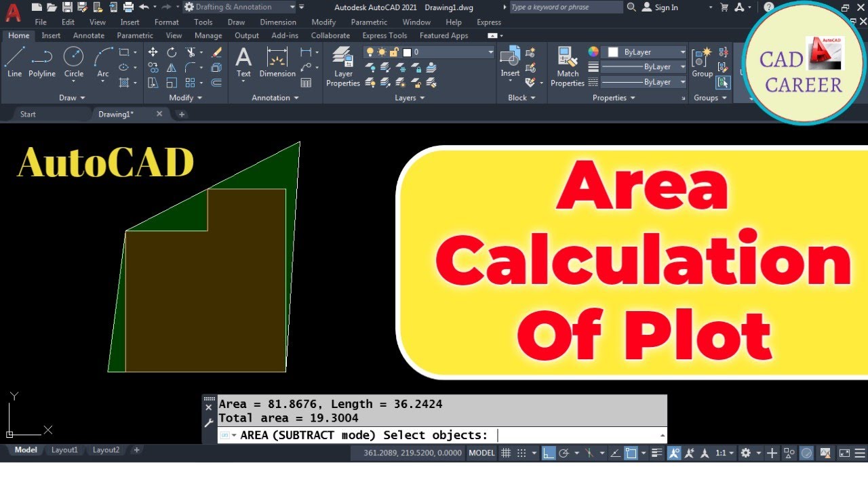Image resolution: width=868 pixels, height=488 pixels.
Task: Click the Plot printer icon
Action: click(x=128, y=7)
